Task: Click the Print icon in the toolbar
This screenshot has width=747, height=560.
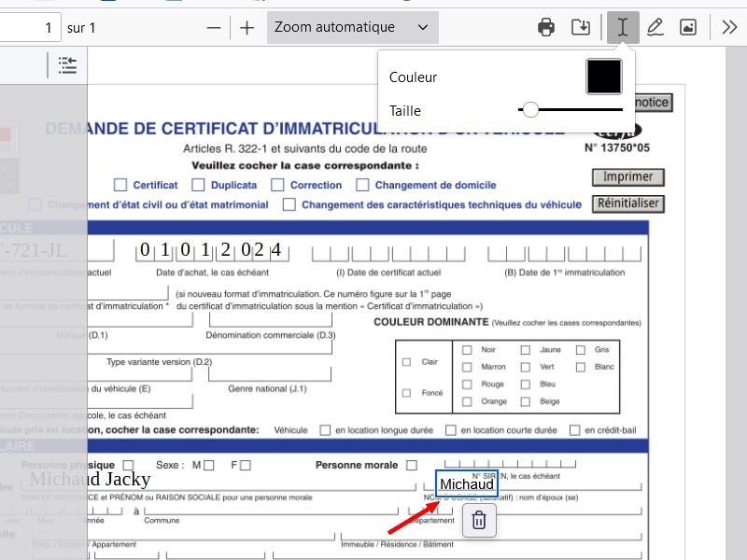Action: 547,27
